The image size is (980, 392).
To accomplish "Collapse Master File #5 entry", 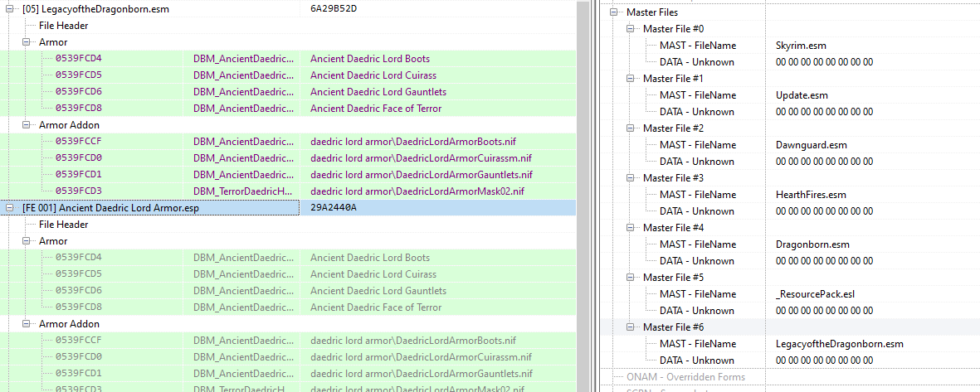I will tap(630, 277).
